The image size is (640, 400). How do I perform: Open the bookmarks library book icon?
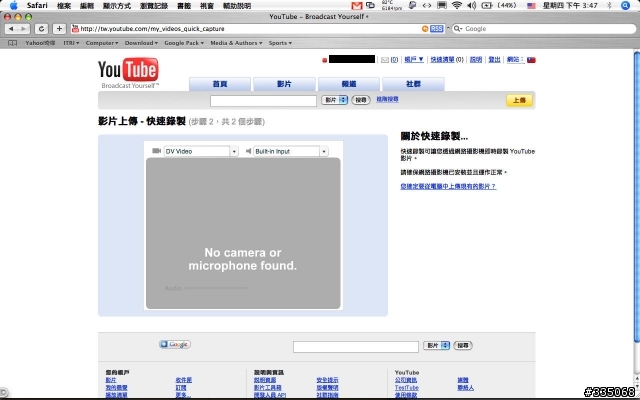[13, 43]
